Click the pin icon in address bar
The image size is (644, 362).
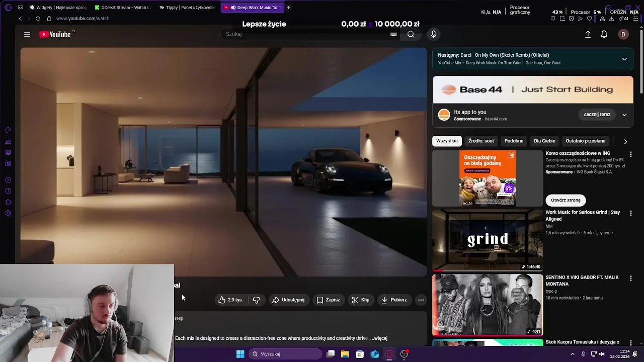pyautogui.click(x=553, y=19)
